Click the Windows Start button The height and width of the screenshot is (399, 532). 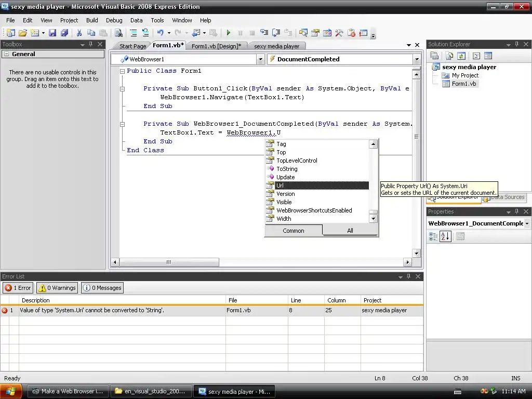point(11,391)
